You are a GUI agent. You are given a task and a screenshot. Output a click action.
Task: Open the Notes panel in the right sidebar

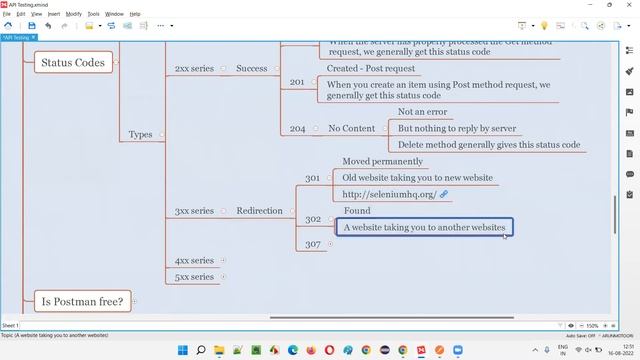click(x=629, y=153)
